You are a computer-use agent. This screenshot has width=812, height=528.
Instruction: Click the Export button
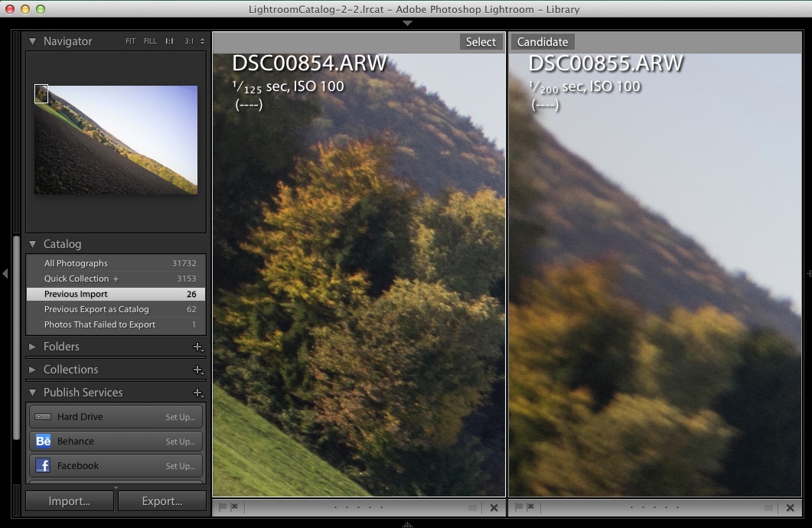click(x=162, y=501)
